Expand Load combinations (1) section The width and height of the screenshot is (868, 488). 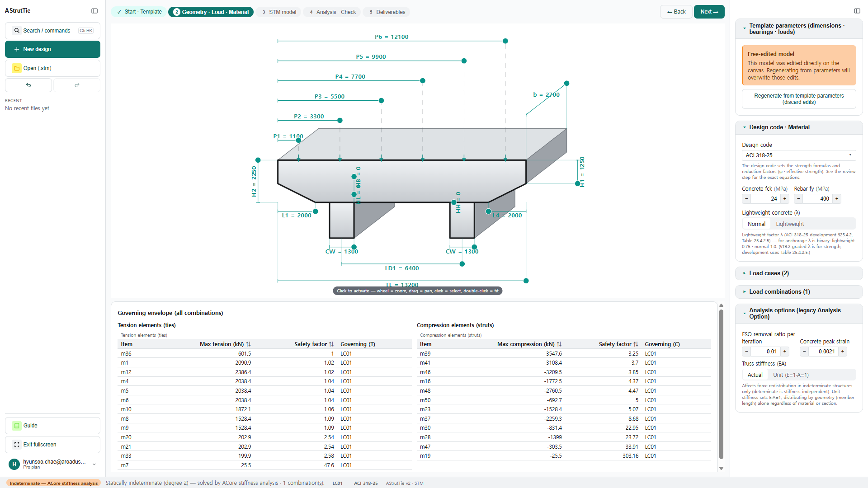[x=799, y=292]
